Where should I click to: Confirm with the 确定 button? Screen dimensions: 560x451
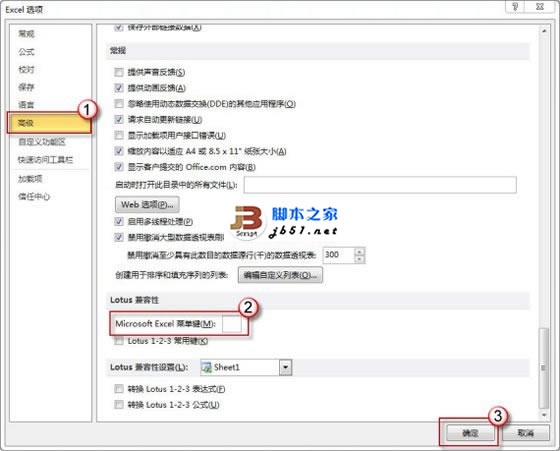470,433
